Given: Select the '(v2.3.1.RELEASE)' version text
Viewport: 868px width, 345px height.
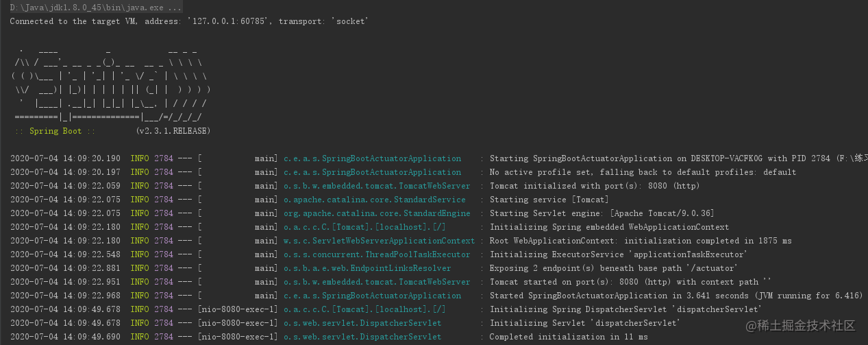Looking at the screenshot, I should click(x=173, y=131).
